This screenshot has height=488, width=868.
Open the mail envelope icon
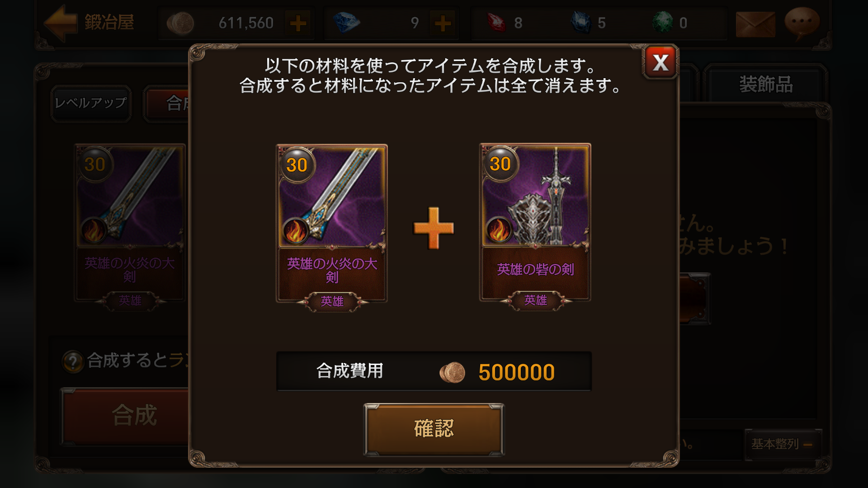(755, 24)
